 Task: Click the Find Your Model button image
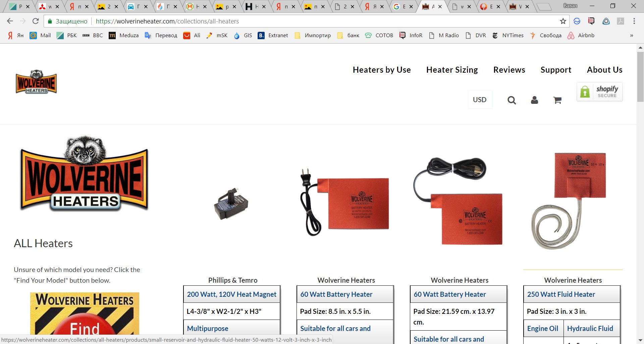[x=85, y=314]
